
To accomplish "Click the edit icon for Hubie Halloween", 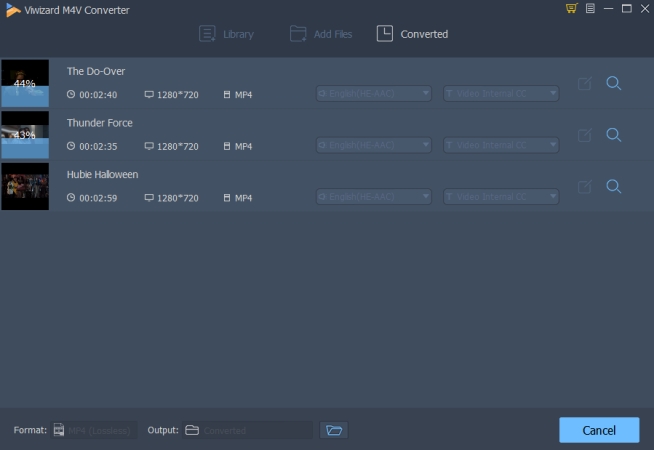I will [x=584, y=187].
